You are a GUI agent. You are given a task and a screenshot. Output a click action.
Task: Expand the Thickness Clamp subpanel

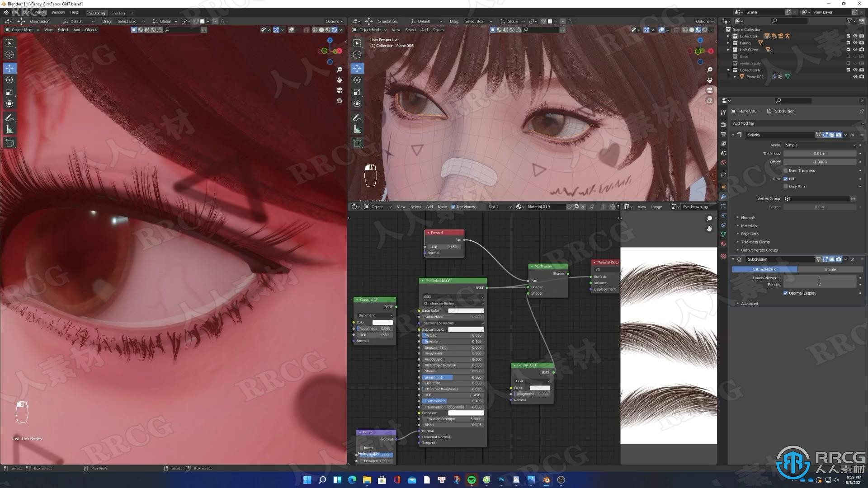[755, 242]
